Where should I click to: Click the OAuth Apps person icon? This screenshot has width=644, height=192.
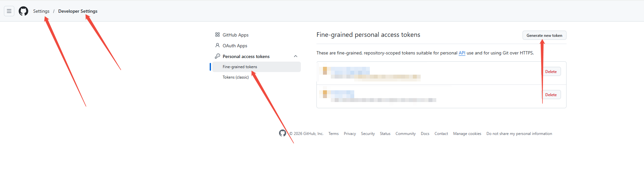coord(217,45)
